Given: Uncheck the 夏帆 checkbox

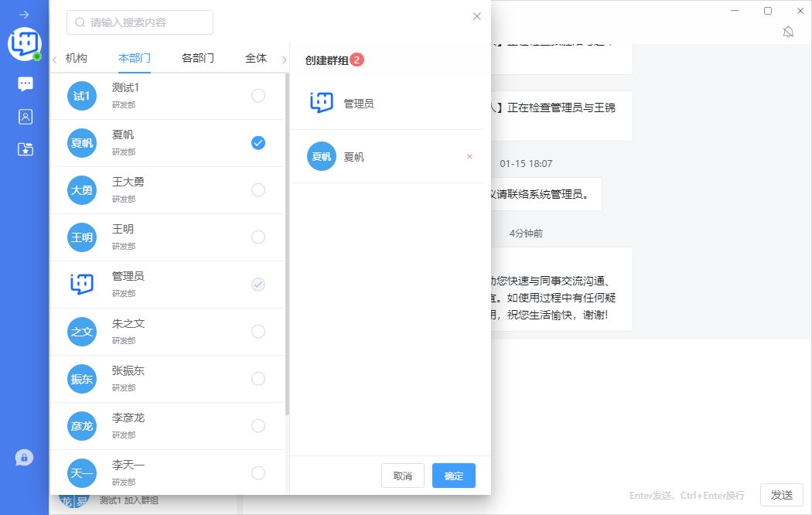Looking at the screenshot, I should coord(258,143).
